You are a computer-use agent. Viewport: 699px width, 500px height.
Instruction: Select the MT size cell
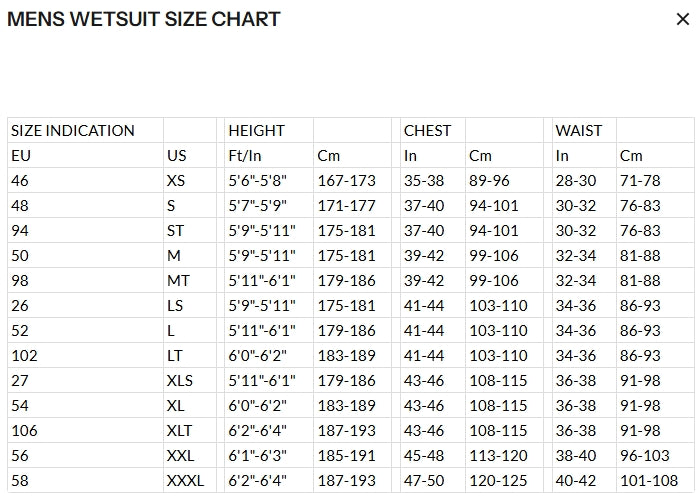[190, 280]
